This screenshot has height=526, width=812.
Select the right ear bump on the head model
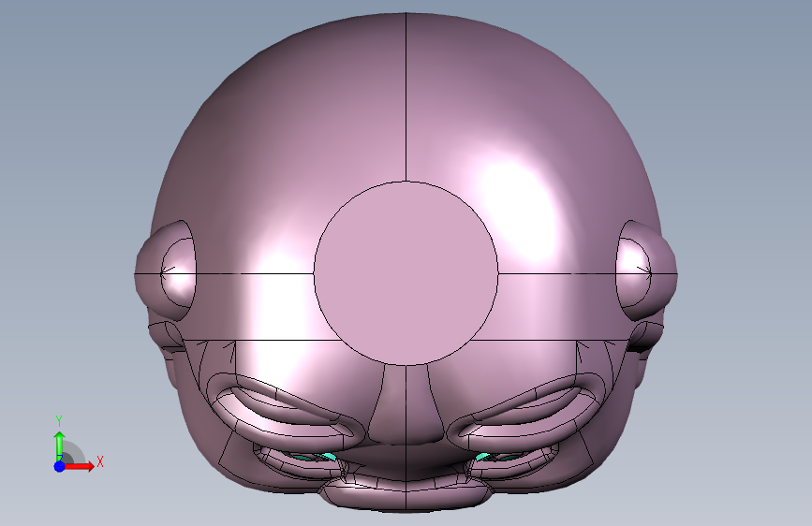click(646, 270)
